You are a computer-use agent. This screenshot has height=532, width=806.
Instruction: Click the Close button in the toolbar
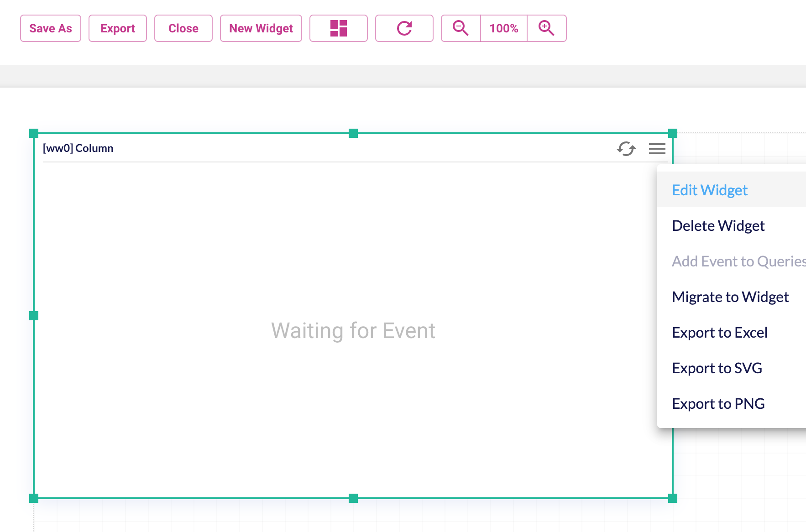183,28
